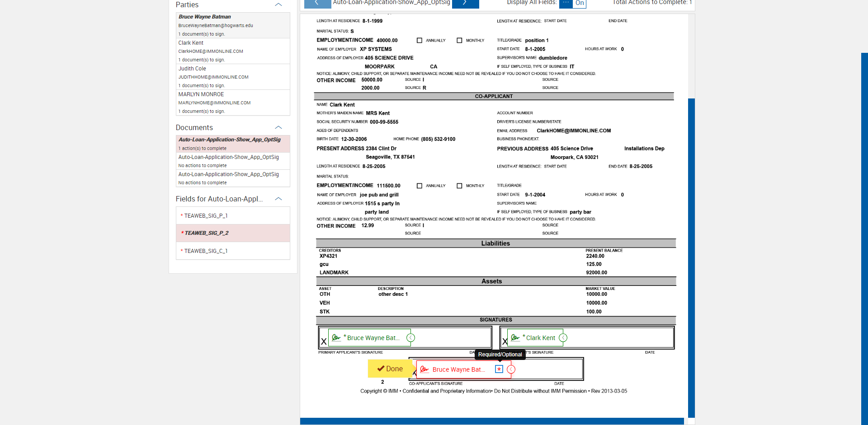
Task: Click the social security number 000-99-5555
Action: click(x=384, y=122)
